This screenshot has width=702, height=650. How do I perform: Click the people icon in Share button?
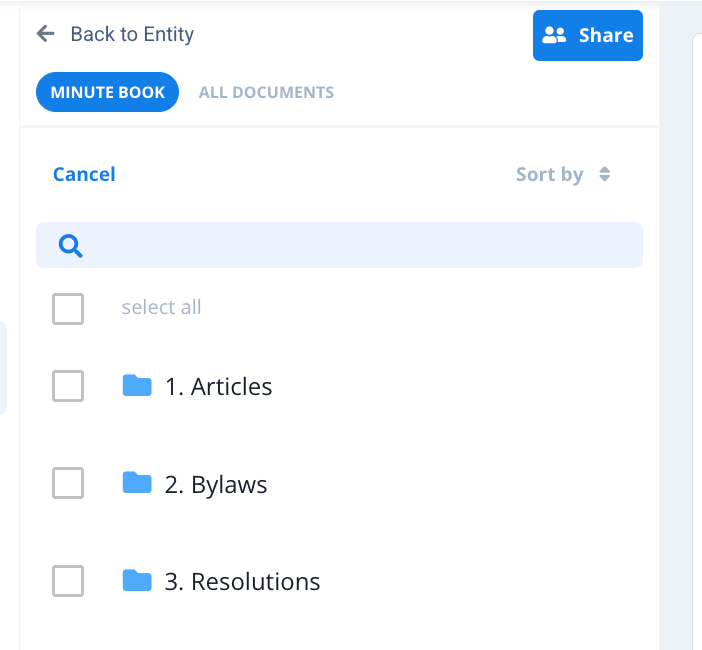554,35
